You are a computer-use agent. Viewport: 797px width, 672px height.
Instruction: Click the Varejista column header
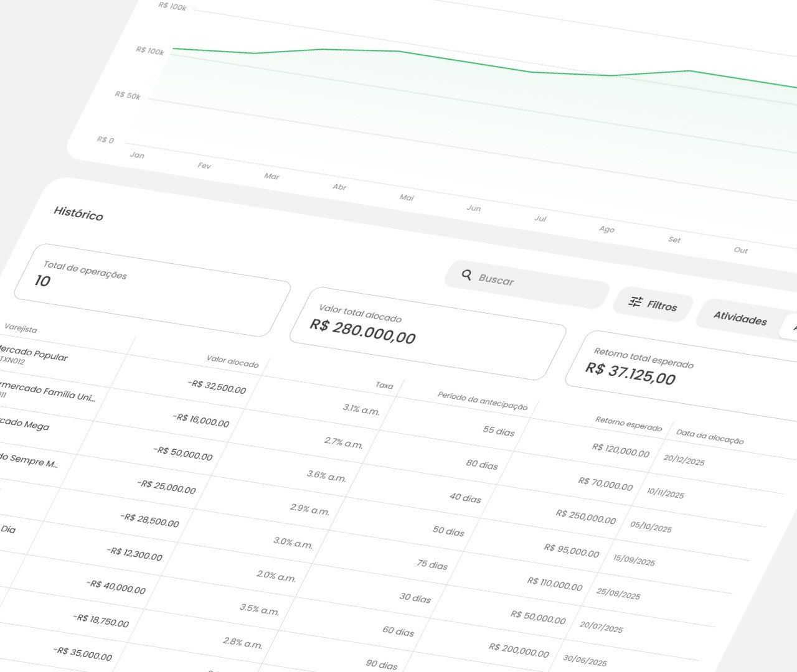point(21,328)
